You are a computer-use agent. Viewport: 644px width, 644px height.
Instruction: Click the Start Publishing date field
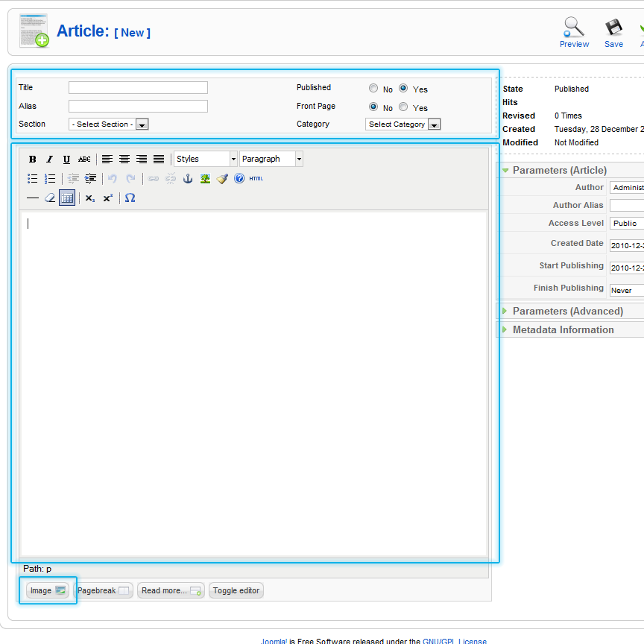coord(627,268)
